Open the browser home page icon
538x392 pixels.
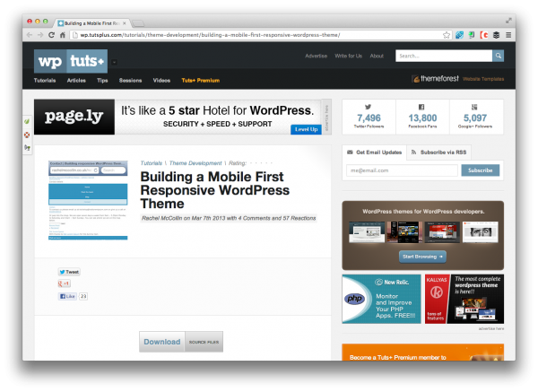pyautogui.click(x=63, y=35)
